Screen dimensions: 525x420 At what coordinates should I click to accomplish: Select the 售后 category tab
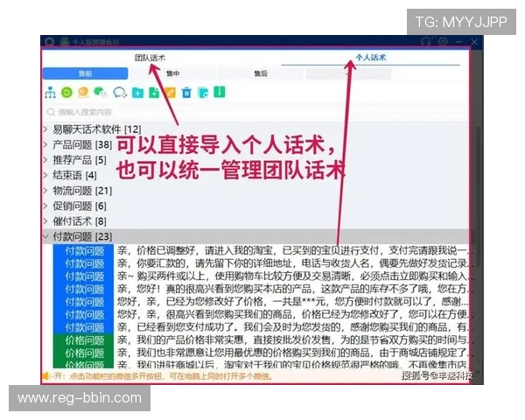pos(261,73)
